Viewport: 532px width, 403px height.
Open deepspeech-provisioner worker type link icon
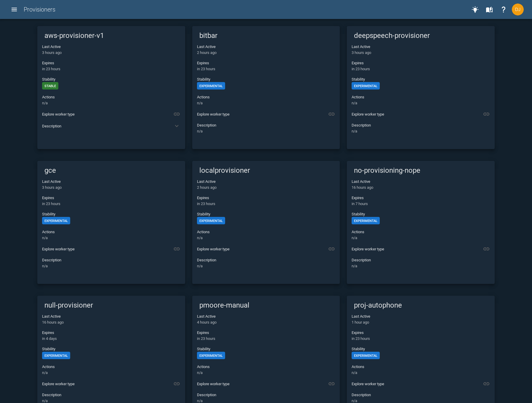[486, 114]
